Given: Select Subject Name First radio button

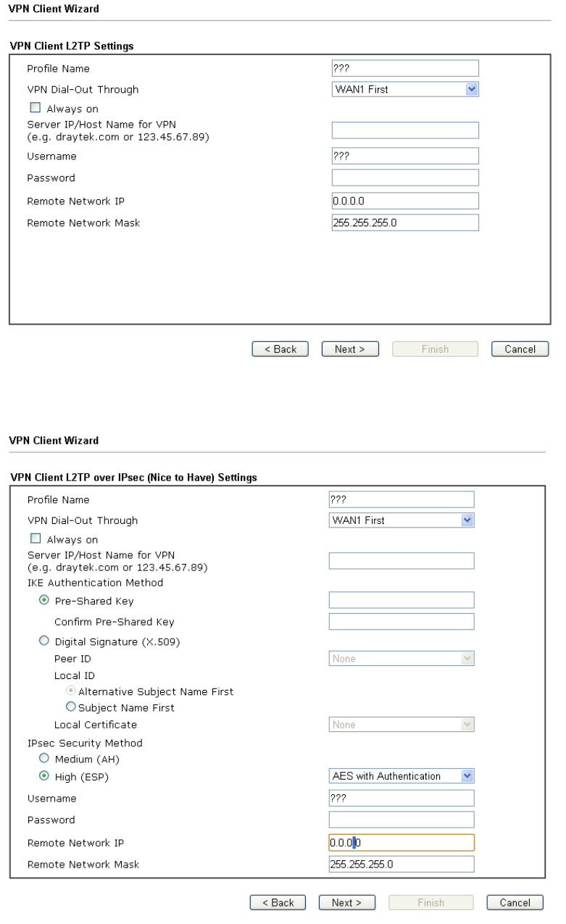Looking at the screenshot, I should point(71,707).
